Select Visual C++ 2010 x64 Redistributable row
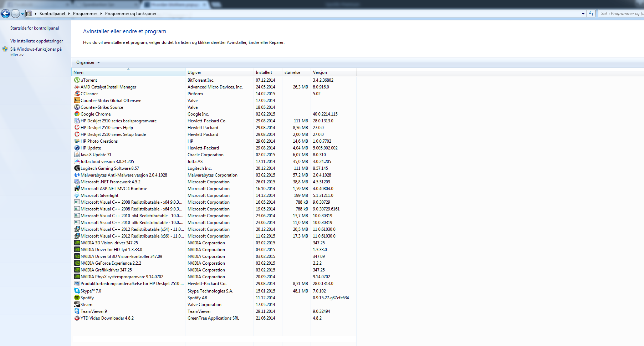The image size is (644, 346). tap(214, 216)
